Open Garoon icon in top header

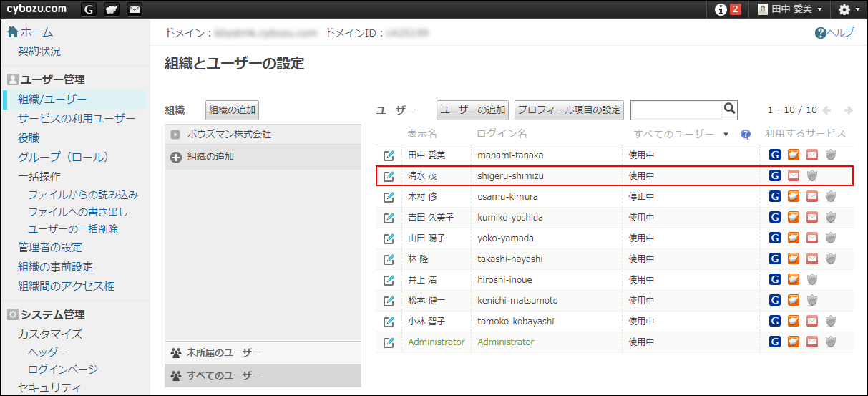point(89,9)
